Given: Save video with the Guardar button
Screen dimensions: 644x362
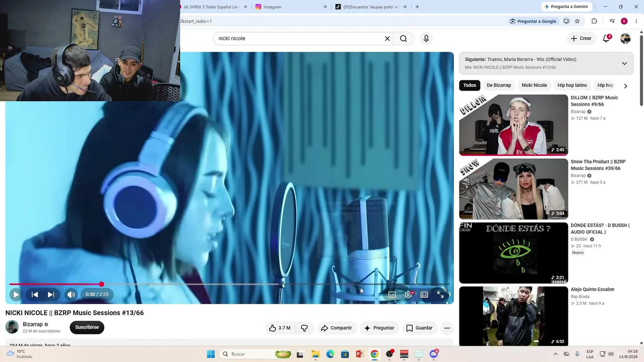Looking at the screenshot, I should [420, 328].
